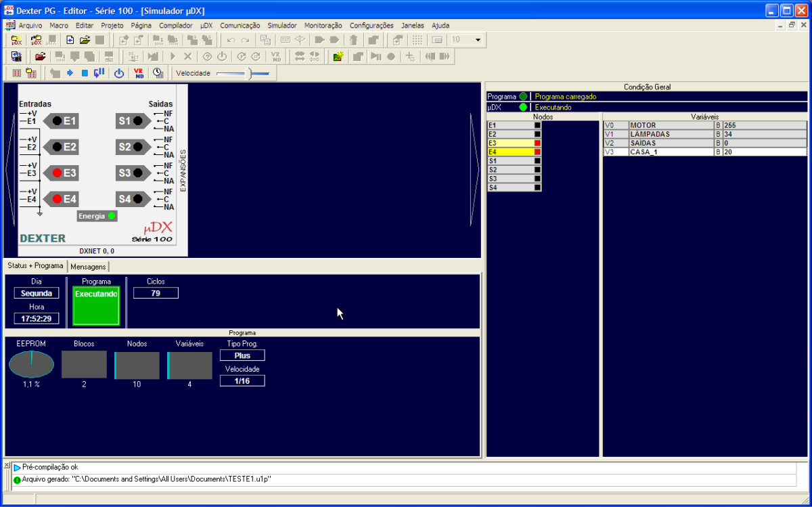812x507 pixels.
Task: Stop simulation with the blue square button
Action: tap(85, 73)
